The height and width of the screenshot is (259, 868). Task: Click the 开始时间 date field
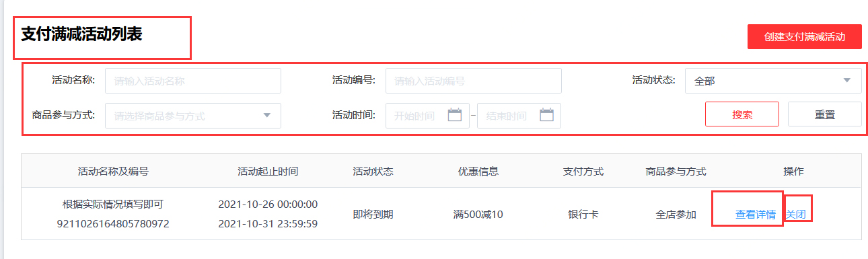click(x=427, y=116)
